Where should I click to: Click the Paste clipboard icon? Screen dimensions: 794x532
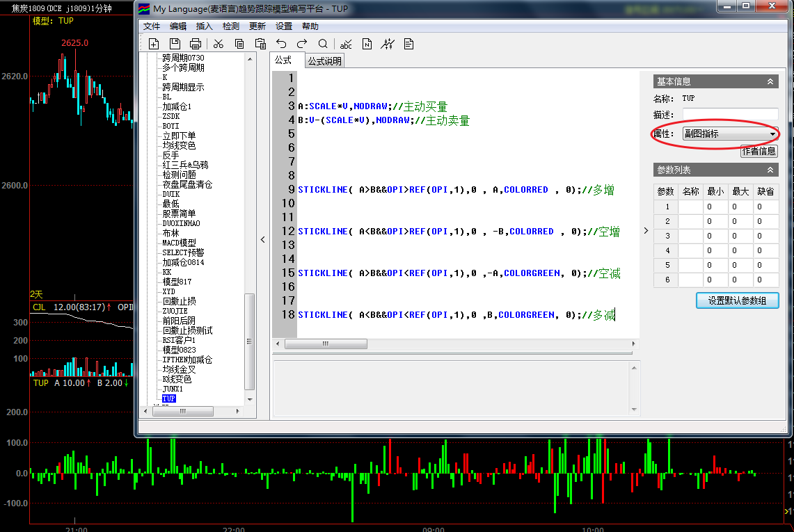pos(260,44)
